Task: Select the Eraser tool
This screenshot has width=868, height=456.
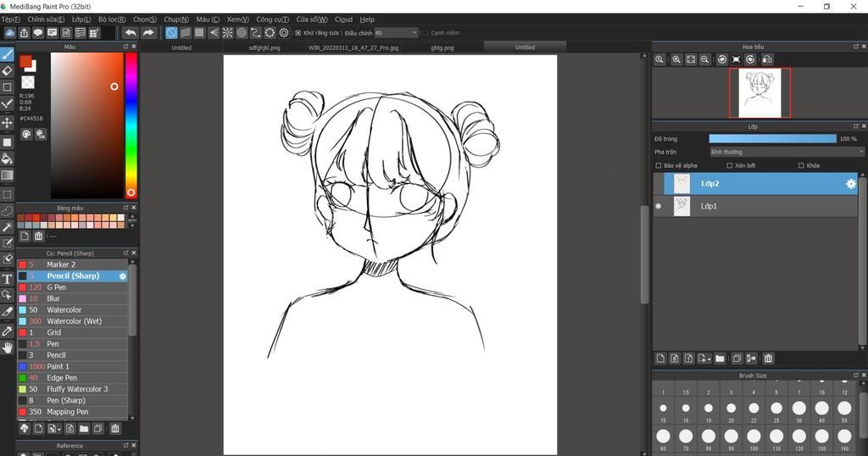Action: coord(7,71)
